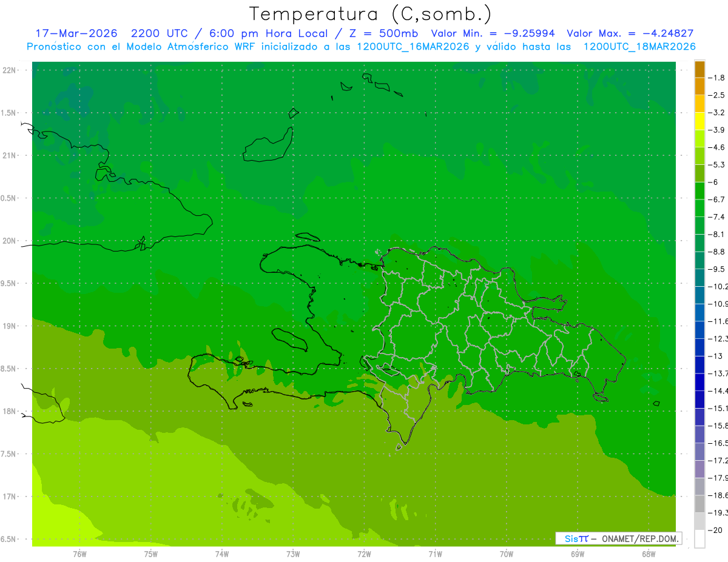The height and width of the screenshot is (562, 728).
Task: Click the '17N' latitude label
Action: (x=9, y=497)
